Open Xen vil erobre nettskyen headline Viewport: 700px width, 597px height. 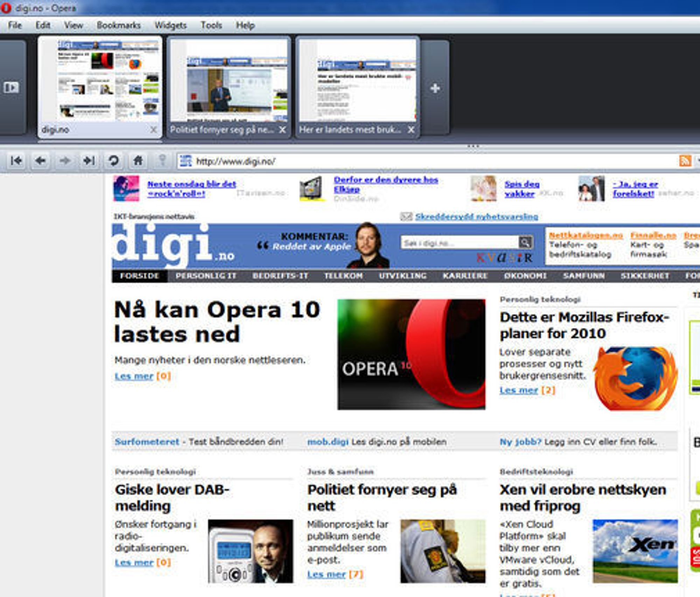click(x=583, y=497)
